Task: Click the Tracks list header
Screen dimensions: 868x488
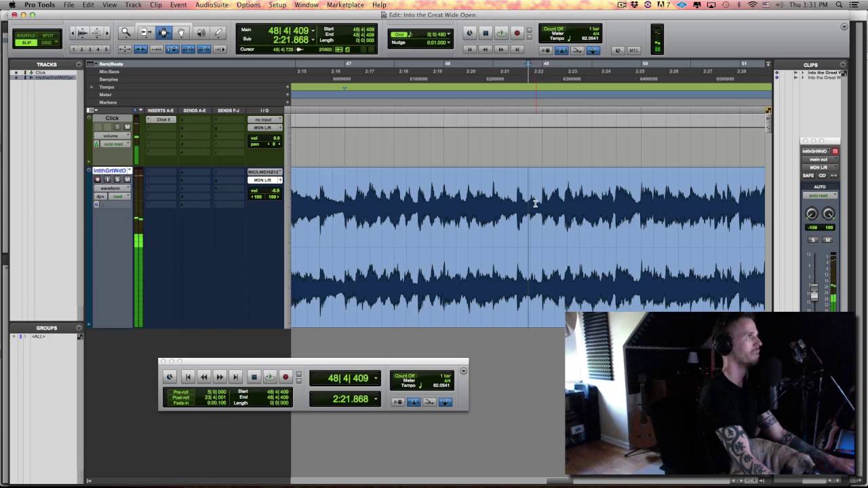Action: [46, 64]
